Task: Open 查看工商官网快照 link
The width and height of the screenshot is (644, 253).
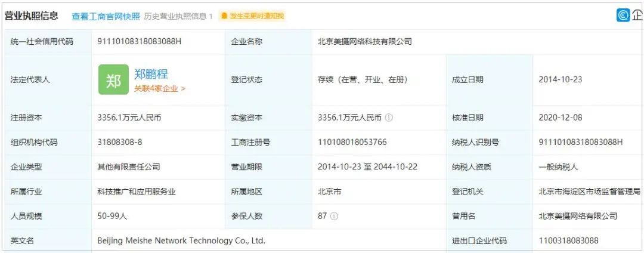Action: 106,17
